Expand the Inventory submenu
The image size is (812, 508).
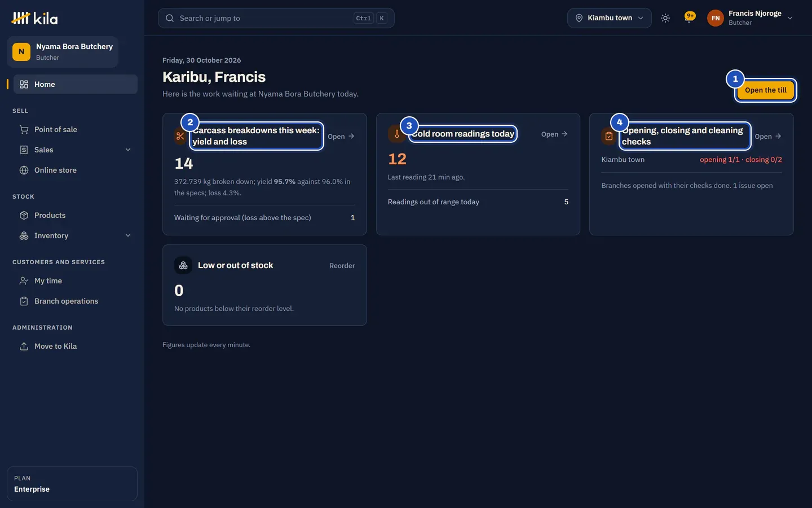point(128,235)
